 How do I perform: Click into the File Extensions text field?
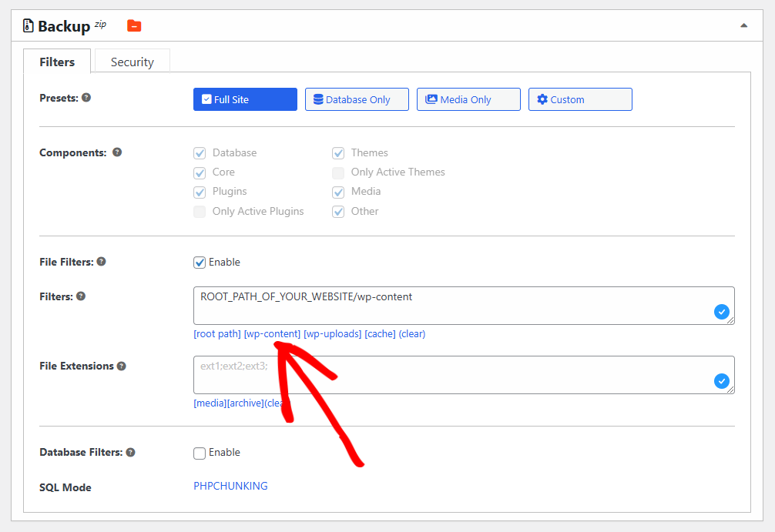click(447, 374)
